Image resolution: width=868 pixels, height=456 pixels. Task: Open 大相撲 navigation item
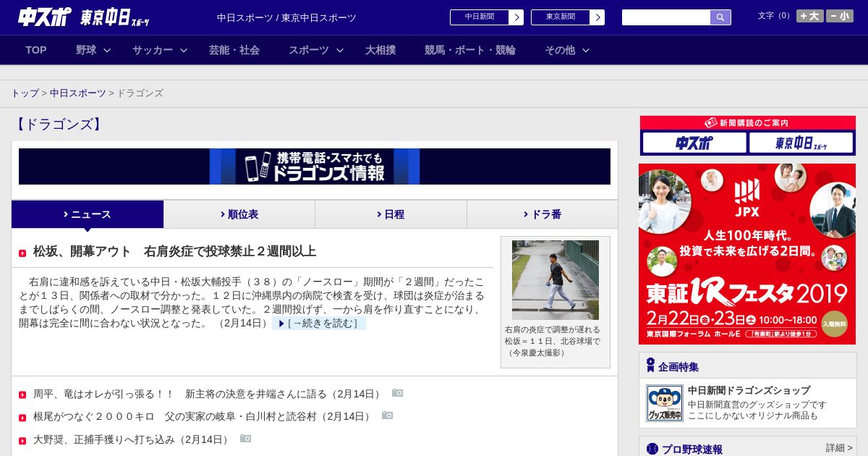380,50
